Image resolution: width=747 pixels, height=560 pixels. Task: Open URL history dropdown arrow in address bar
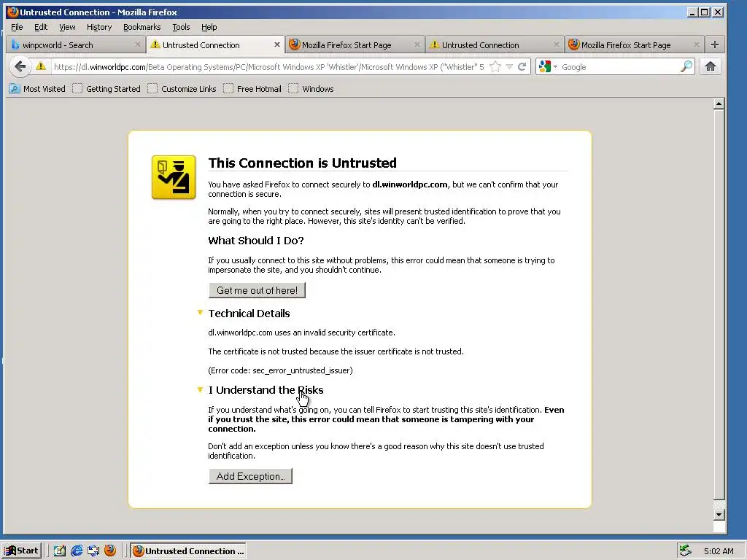[x=509, y=66]
